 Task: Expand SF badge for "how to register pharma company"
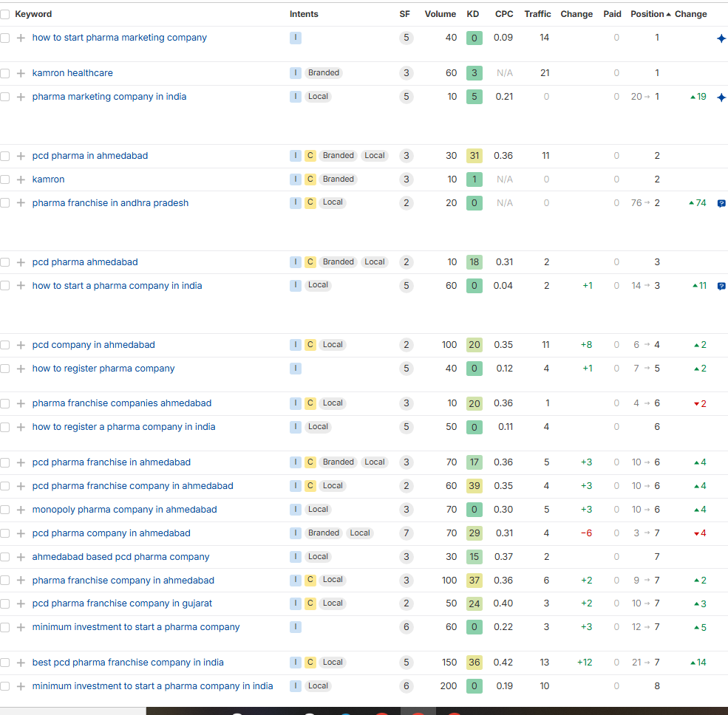point(406,369)
